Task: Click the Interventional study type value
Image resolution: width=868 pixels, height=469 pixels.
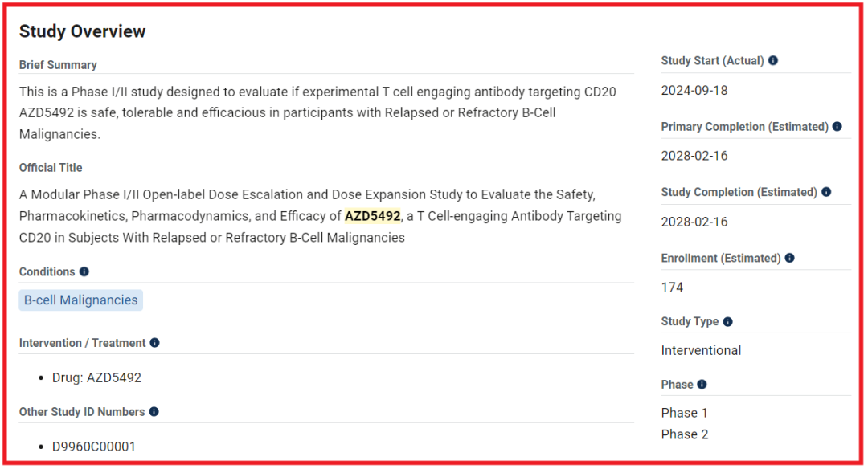Action: point(701,350)
